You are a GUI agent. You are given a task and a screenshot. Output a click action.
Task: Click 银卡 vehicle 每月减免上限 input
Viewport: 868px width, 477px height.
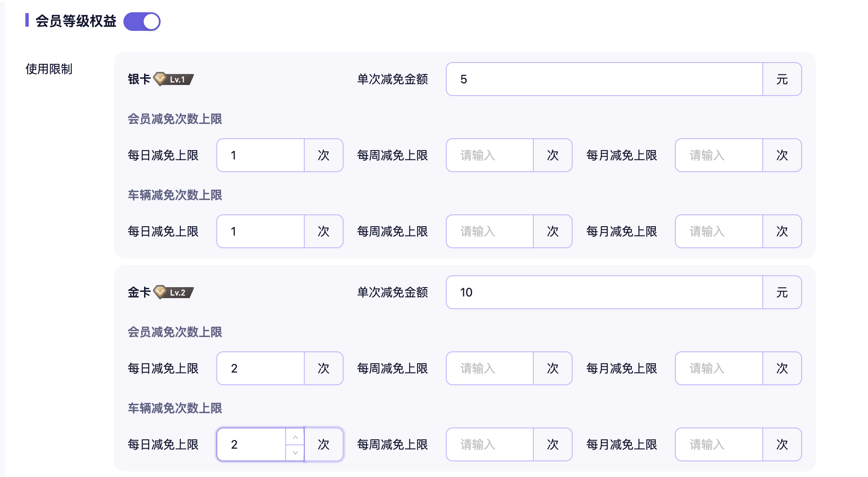pos(719,231)
